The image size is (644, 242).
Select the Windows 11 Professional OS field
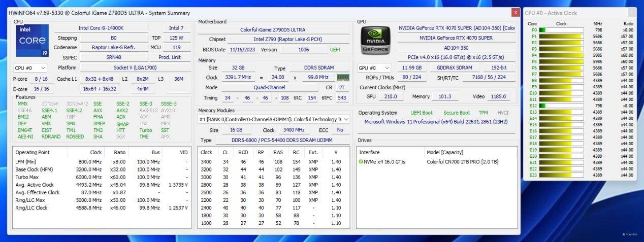(x=436, y=122)
